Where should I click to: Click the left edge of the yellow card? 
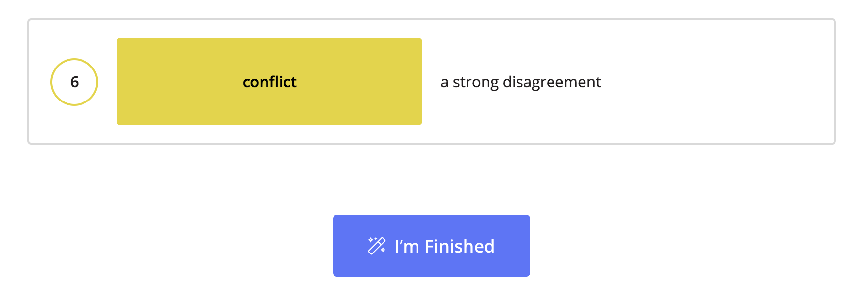point(118,82)
